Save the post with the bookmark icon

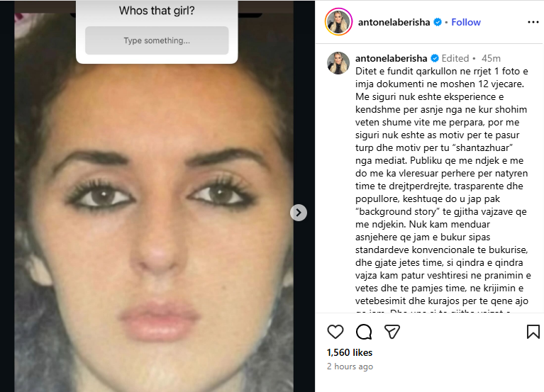(533, 332)
